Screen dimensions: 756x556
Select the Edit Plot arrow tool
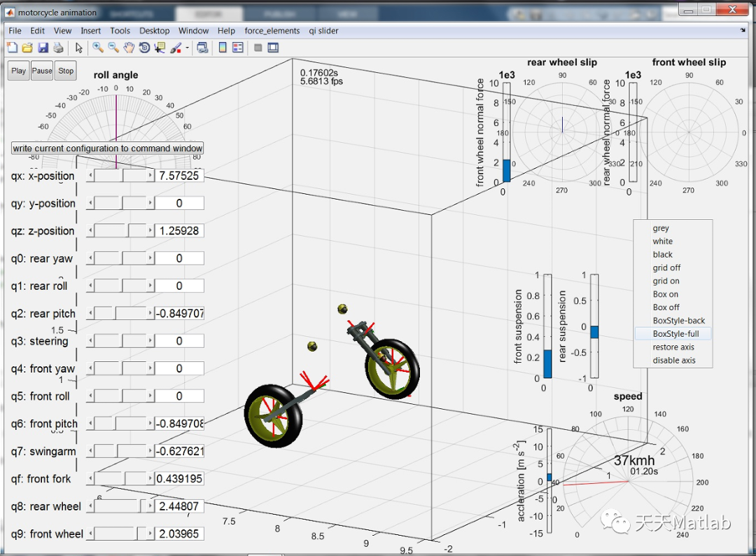[79, 48]
